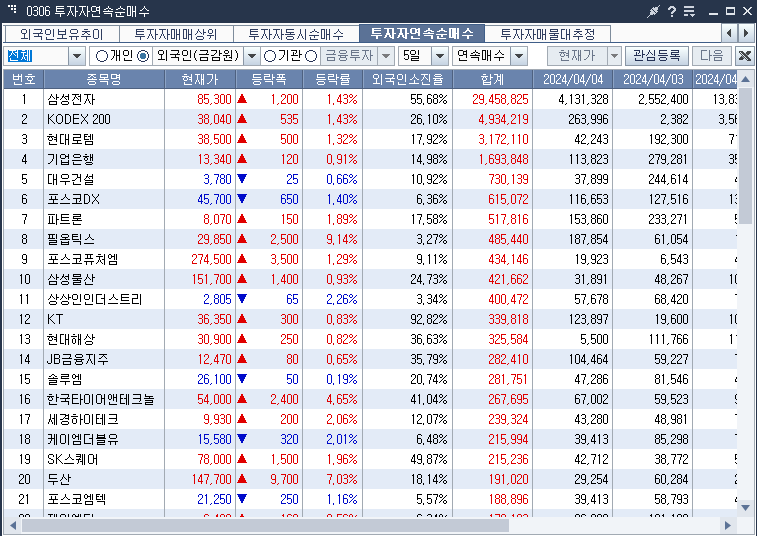Click the 2024/04/04 column header

point(573,79)
